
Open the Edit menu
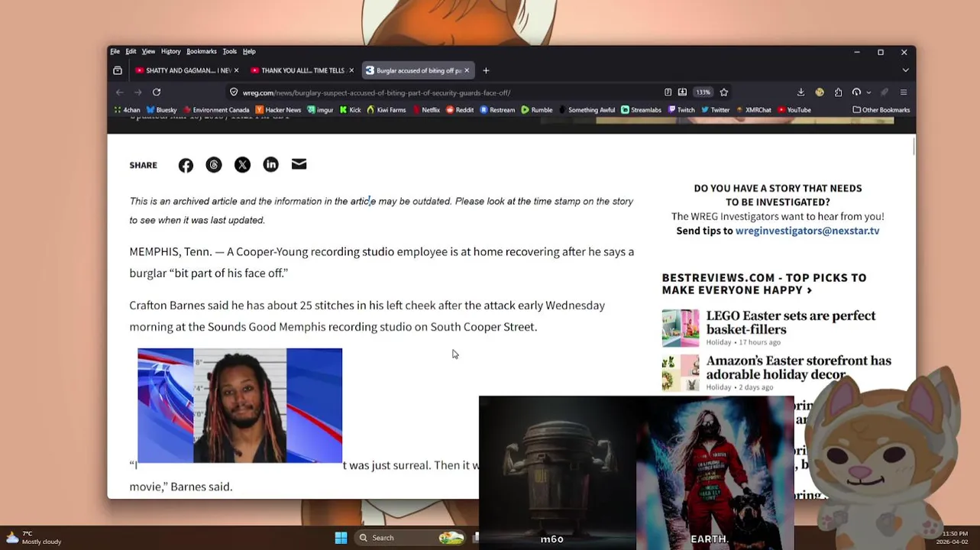(131, 51)
